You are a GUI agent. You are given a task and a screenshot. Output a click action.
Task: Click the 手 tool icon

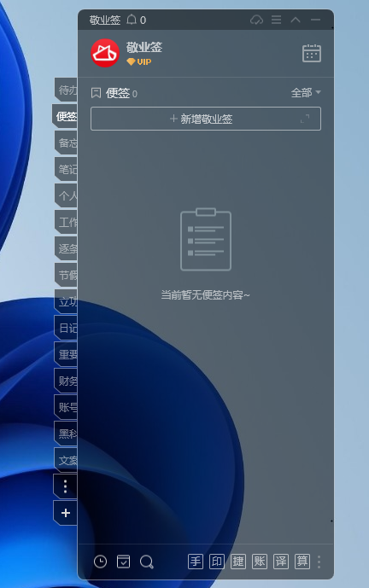(x=196, y=562)
